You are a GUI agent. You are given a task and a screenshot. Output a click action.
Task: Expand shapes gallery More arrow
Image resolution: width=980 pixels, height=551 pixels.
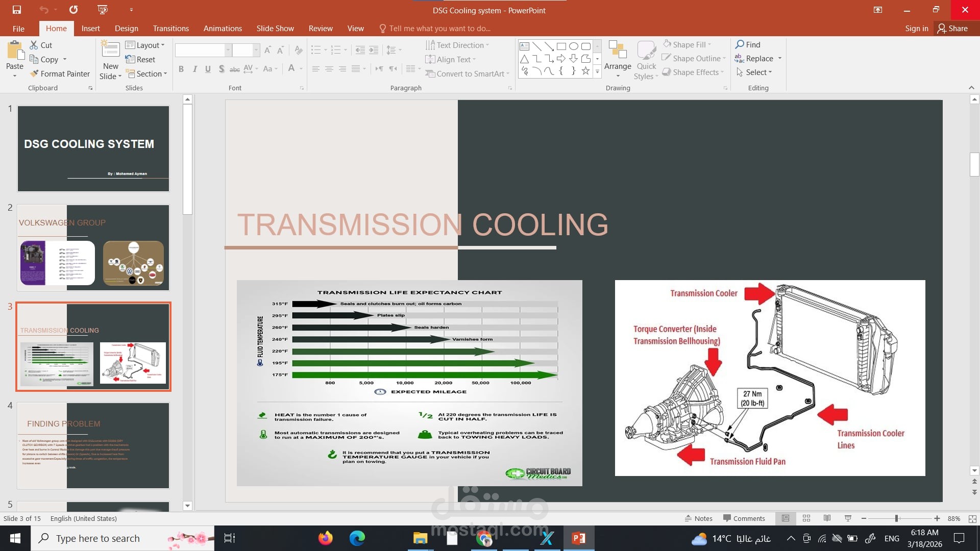tap(597, 71)
